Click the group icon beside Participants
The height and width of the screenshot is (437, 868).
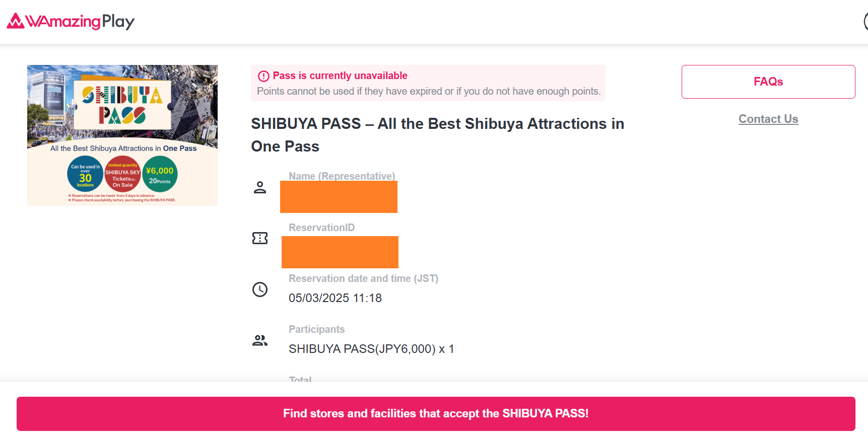[260, 340]
